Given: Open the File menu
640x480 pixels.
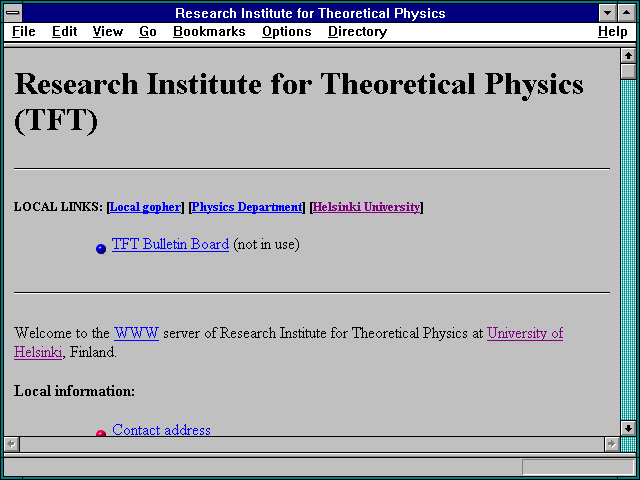Looking at the screenshot, I should click(24, 31).
